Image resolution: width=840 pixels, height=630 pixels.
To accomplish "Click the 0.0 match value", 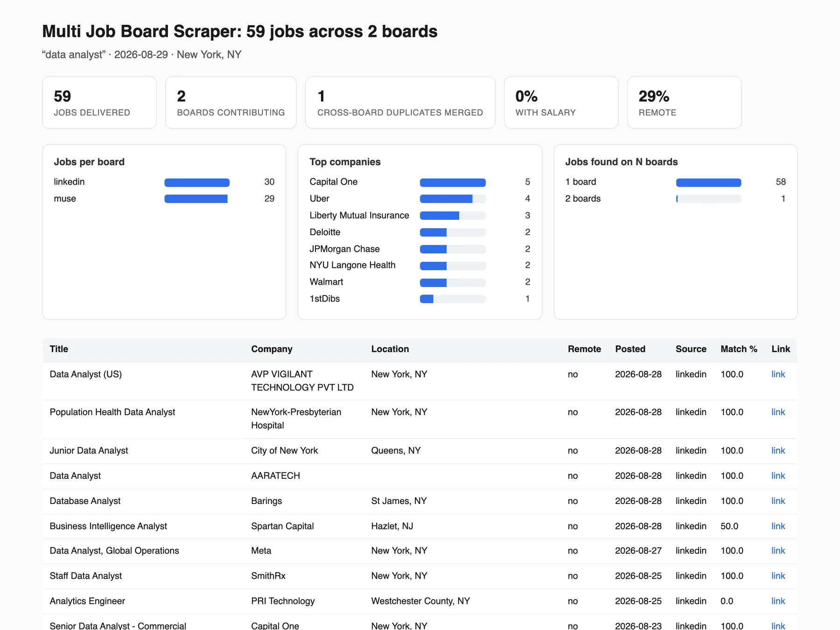I will point(727,601).
